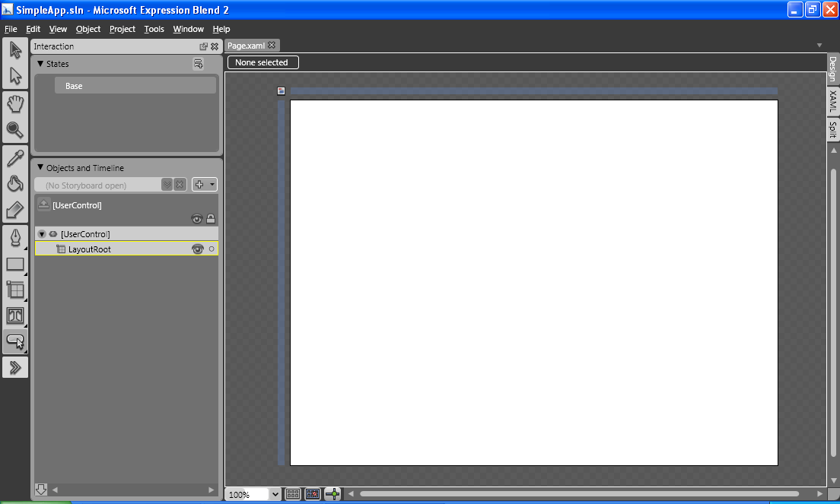Close the storyboard button
Screen dimensions: 840x504
point(180,185)
